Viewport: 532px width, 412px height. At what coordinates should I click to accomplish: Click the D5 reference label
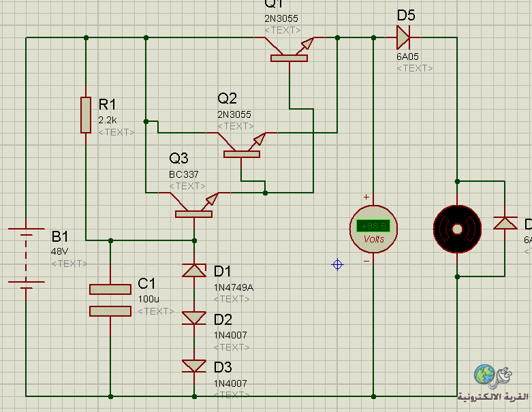click(x=406, y=16)
